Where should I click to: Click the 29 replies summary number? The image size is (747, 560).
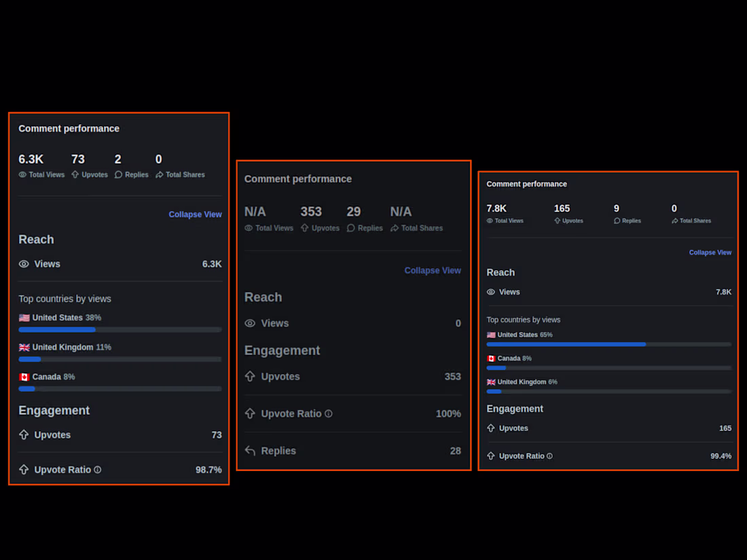354,211
